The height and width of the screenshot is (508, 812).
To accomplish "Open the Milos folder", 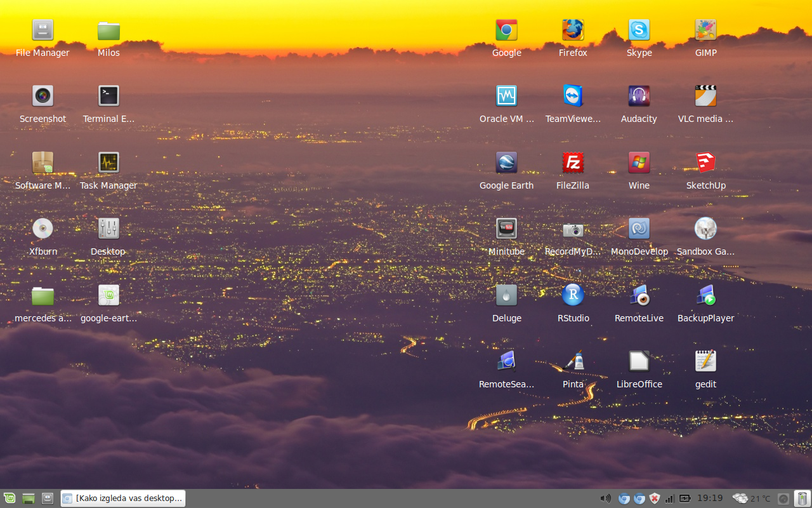I will pos(108,30).
